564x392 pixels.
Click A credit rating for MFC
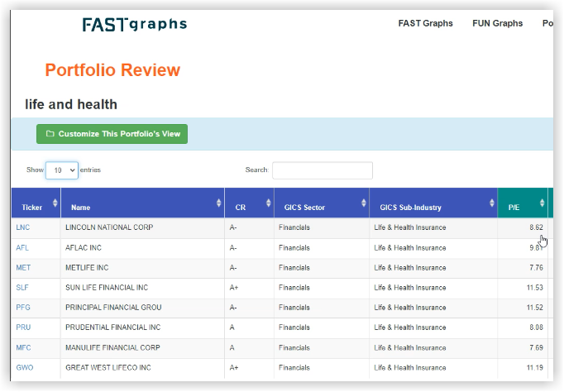coord(232,348)
